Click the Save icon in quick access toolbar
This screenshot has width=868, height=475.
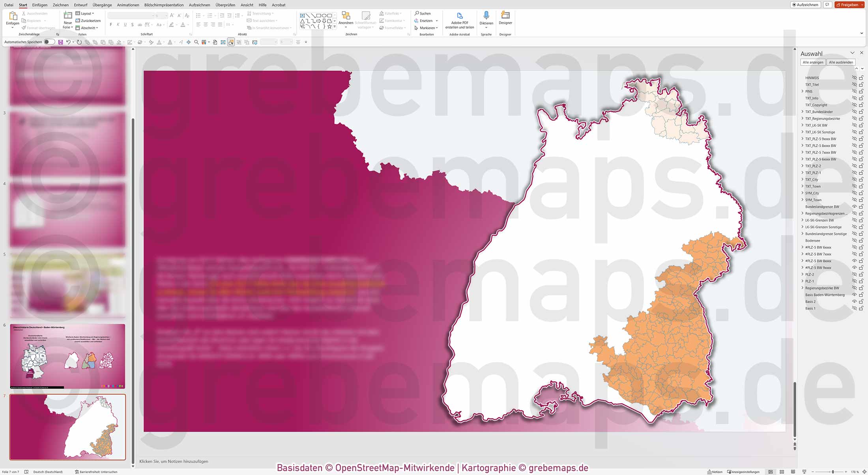click(60, 42)
